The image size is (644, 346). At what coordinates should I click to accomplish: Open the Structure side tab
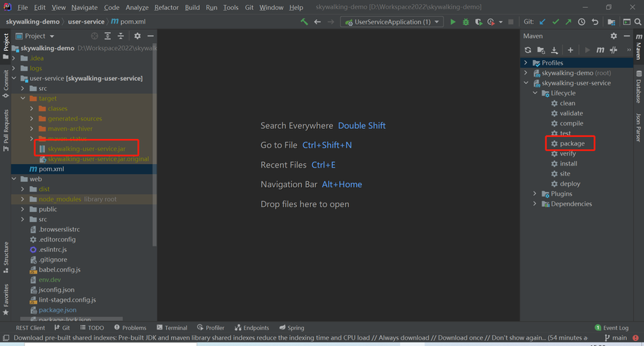pos(6,258)
